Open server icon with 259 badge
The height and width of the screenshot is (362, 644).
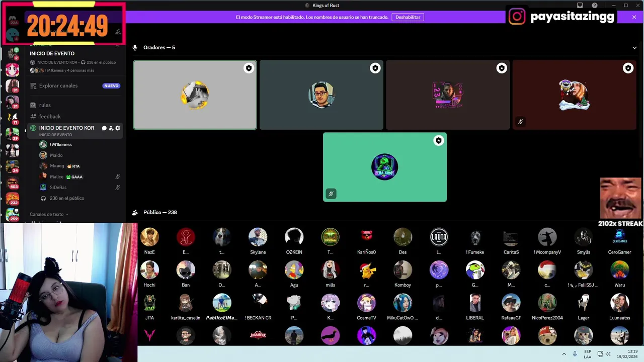[x=12, y=214]
